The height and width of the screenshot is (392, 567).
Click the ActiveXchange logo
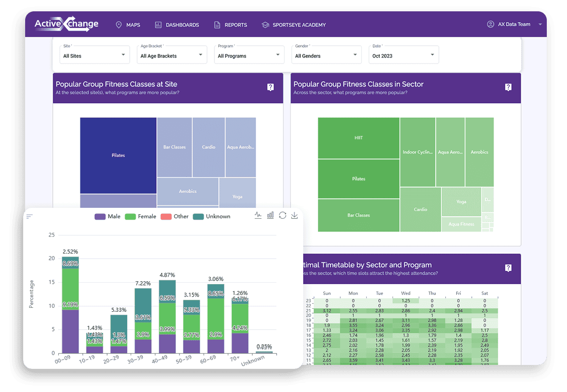pos(67,24)
